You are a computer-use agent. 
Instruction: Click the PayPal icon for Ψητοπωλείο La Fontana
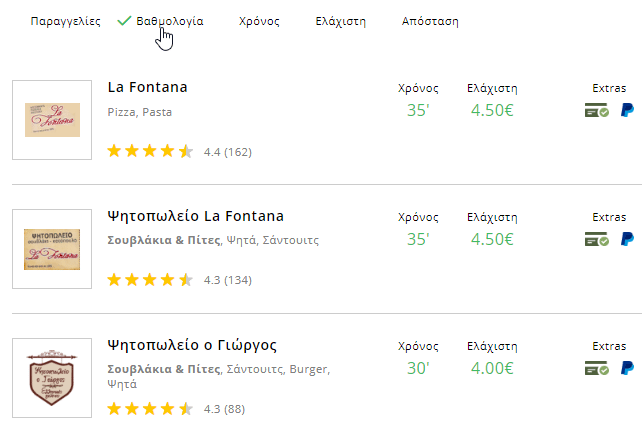(627, 239)
